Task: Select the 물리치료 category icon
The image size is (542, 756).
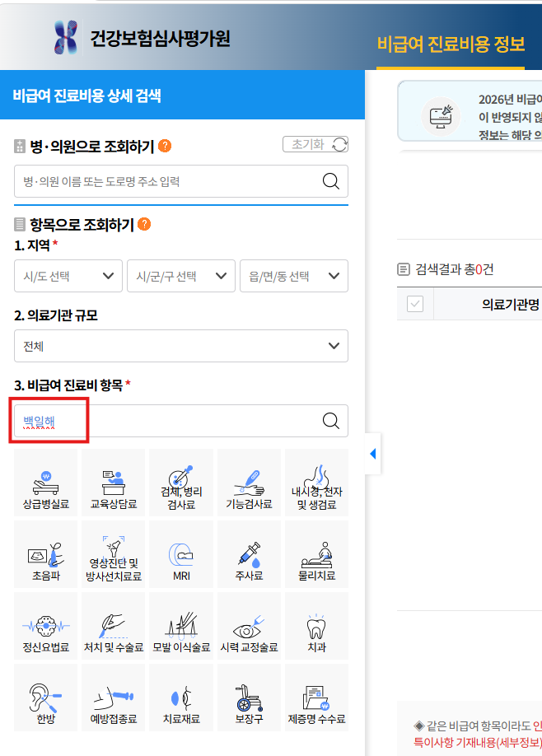Action: point(317,554)
